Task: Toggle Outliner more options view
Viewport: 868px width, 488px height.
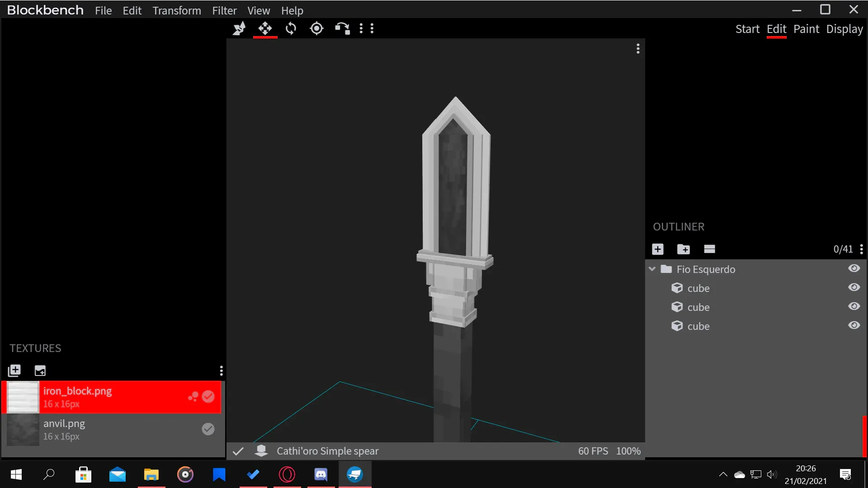Action: click(x=709, y=249)
